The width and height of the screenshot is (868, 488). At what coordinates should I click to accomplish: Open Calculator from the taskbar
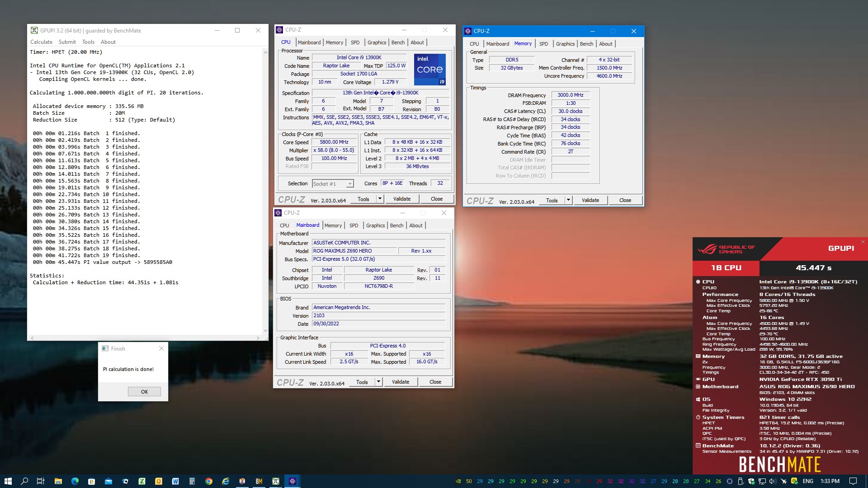192,481
